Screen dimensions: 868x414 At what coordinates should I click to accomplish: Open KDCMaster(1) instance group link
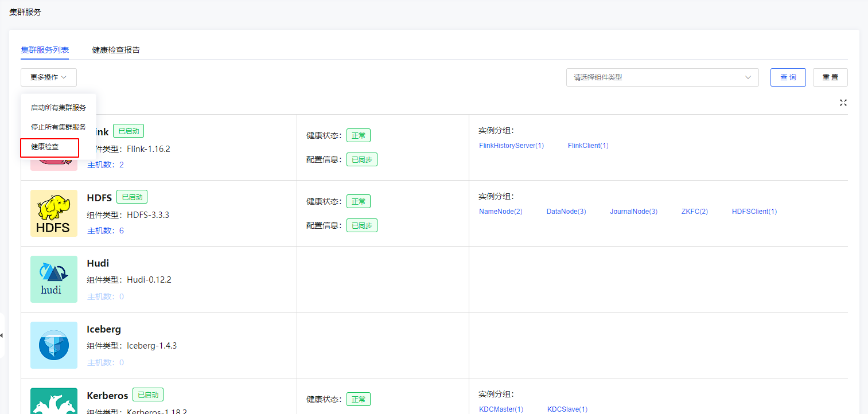[501, 409]
